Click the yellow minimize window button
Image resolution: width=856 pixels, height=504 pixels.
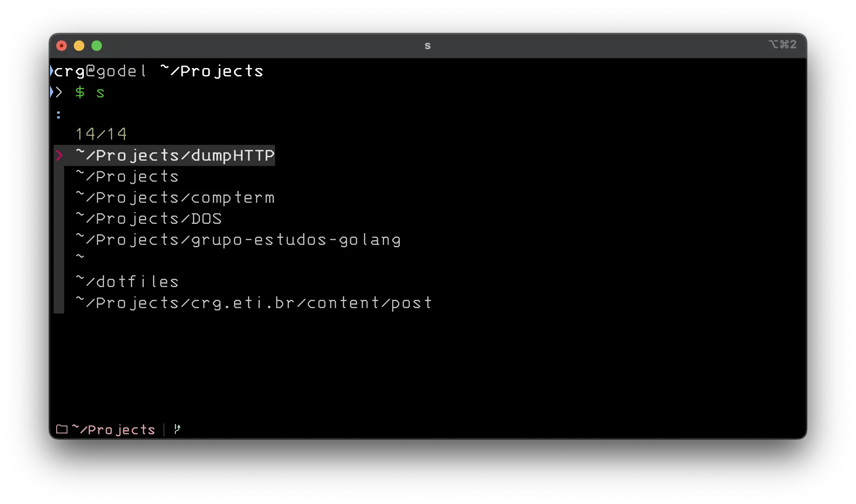pyautogui.click(x=79, y=46)
